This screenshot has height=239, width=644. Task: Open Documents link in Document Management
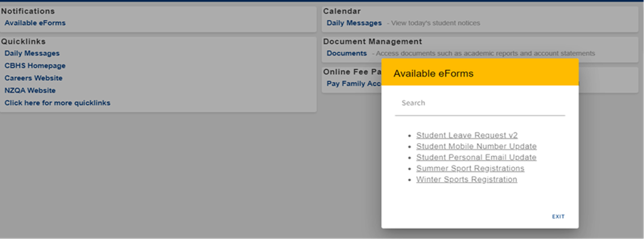click(x=346, y=53)
